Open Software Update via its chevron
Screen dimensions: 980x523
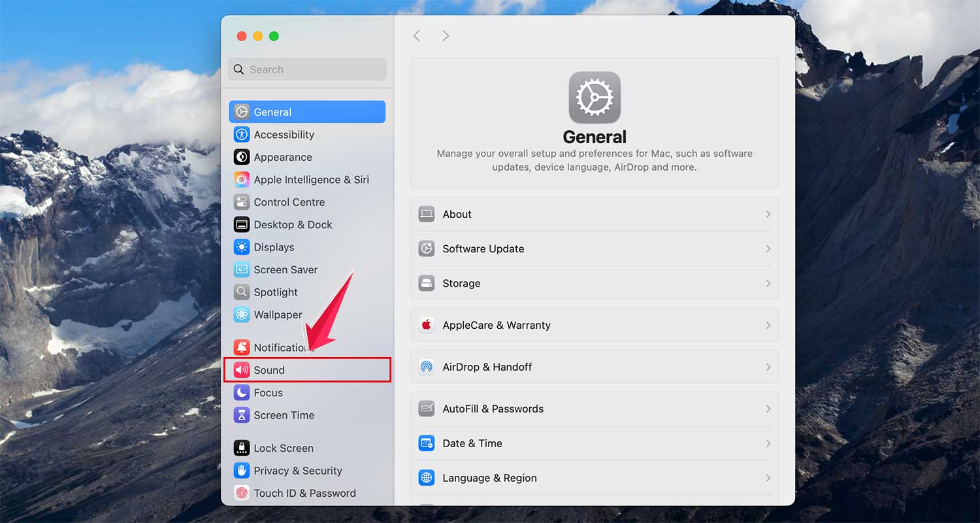tap(768, 249)
